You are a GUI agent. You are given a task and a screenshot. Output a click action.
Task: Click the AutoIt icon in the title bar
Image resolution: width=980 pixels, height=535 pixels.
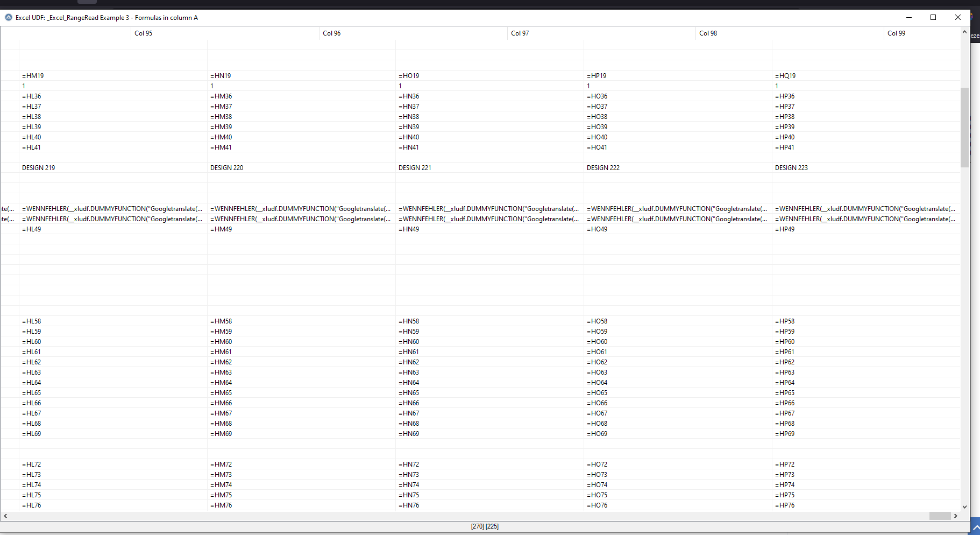pos(9,18)
